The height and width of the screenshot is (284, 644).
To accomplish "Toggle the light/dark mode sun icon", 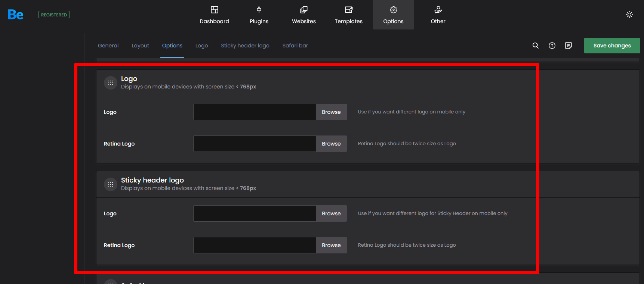I will pos(629,15).
